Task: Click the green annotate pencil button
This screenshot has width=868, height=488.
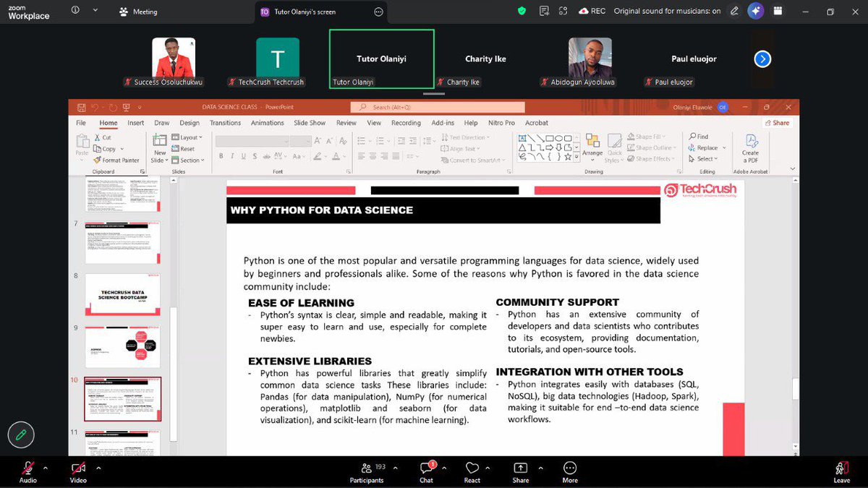Action: [x=21, y=435]
